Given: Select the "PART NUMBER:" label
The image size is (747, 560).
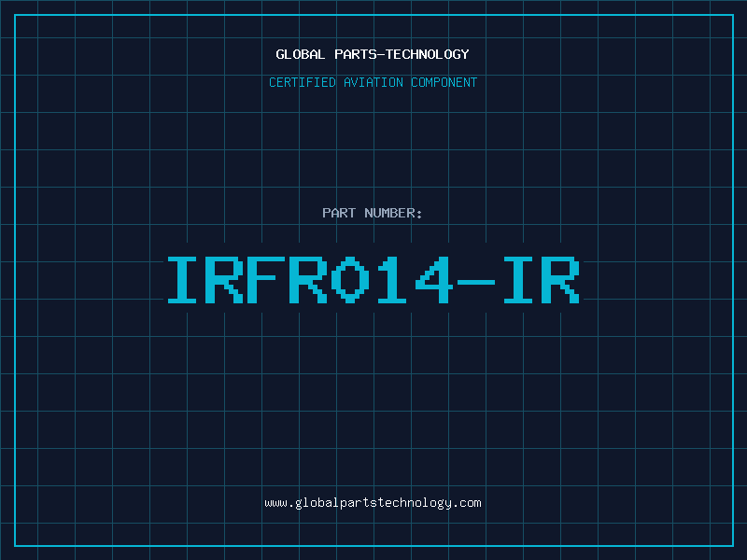Looking at the screenshot, I should coord(373,214).
